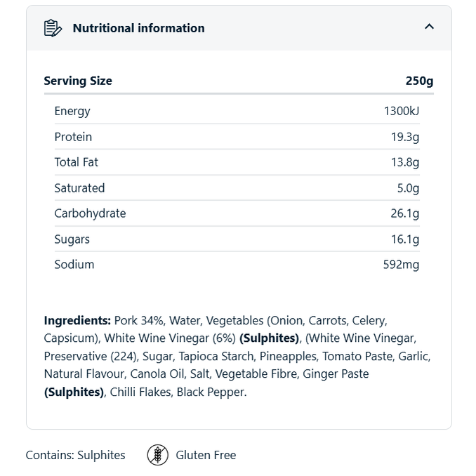
Task: Click the nutritional information clipboard icon
Action: 53,28
